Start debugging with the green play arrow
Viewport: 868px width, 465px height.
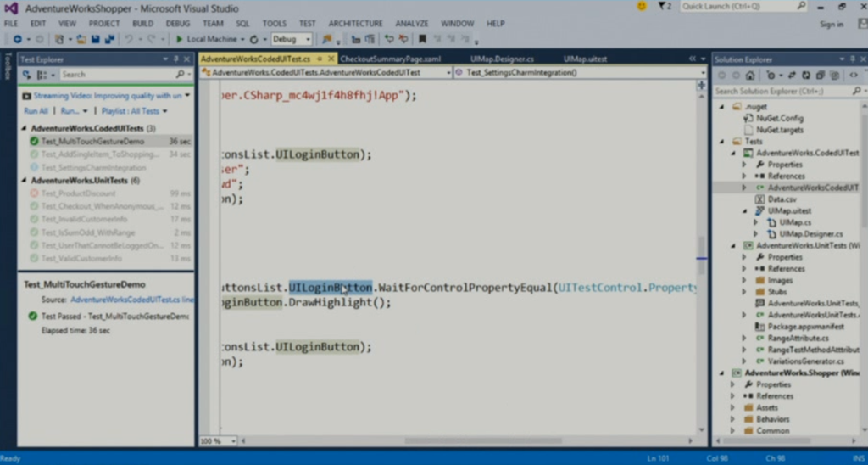click(179, 39)
